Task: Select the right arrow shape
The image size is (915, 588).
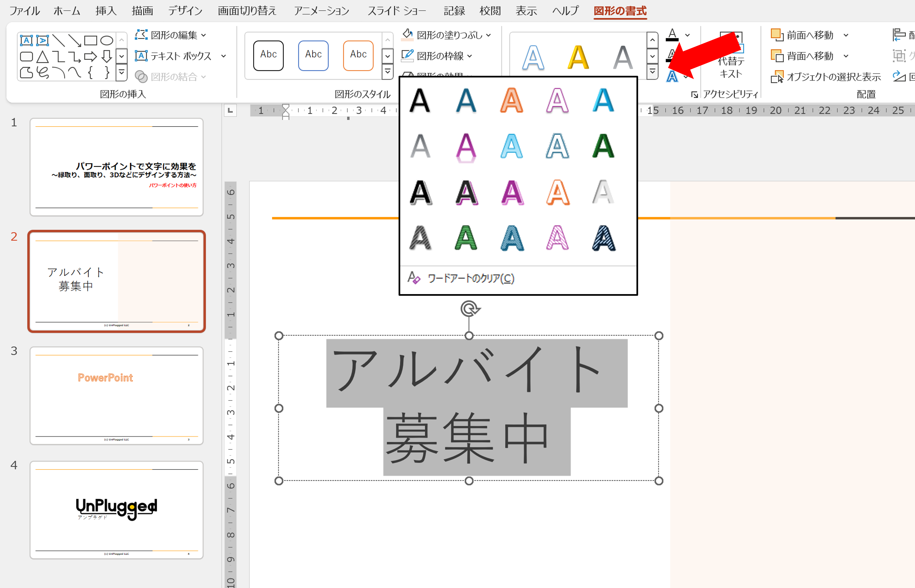Action: point(91,57)
